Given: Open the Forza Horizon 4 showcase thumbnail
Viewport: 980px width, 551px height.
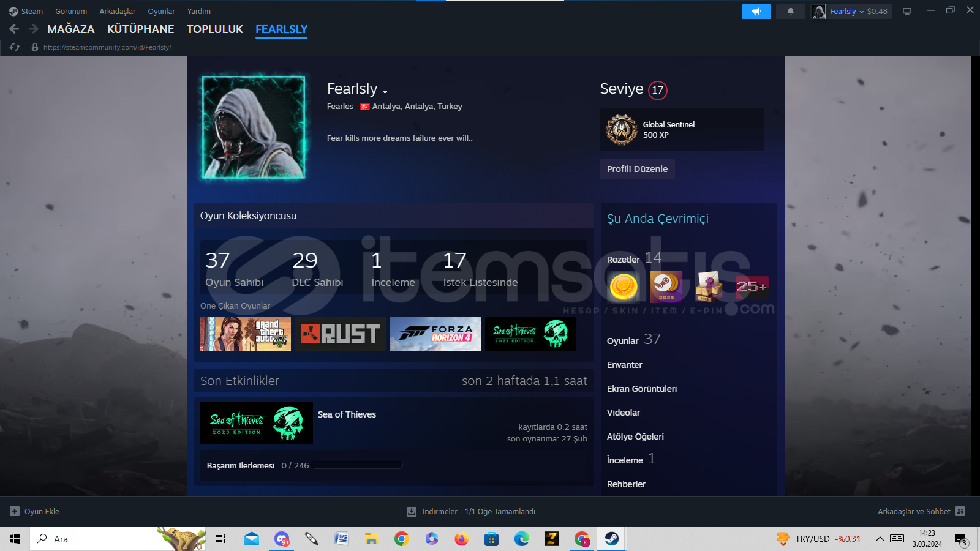Looking at the screenshot, I should pos(435,334).
